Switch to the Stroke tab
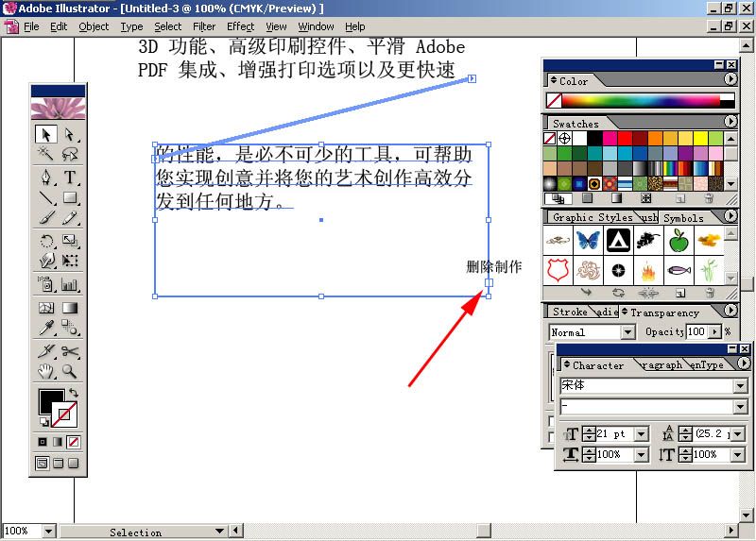756x541 pixels. coord(570,313)
